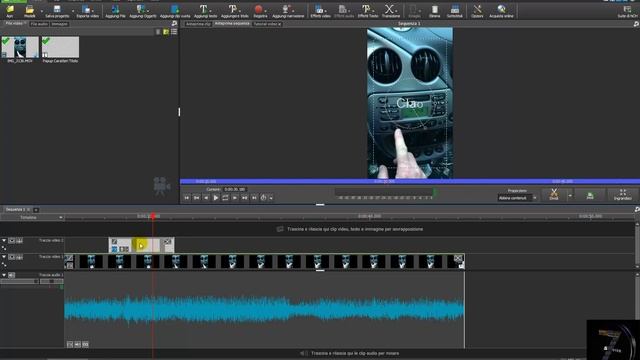Image resolution: width=640 pixels, height=360 pixels.
Task: Click the Elimina trash icon
Action: pos(434,11)
